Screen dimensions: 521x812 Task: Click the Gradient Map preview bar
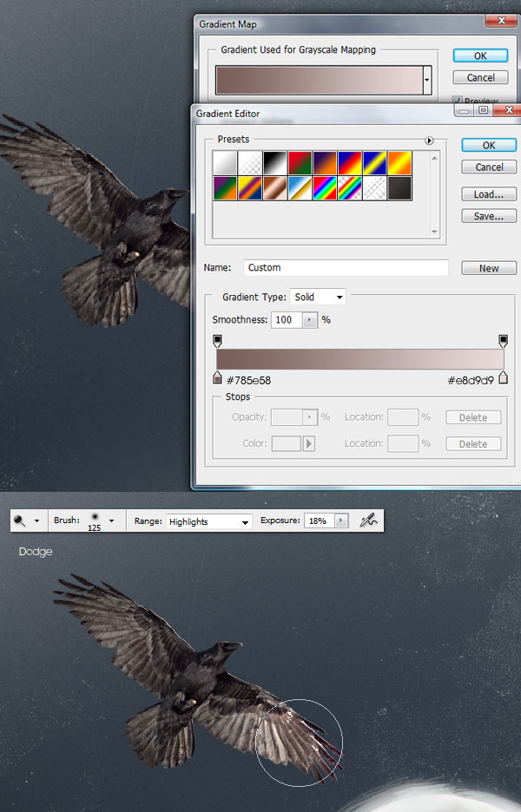[x=320, y=80]
